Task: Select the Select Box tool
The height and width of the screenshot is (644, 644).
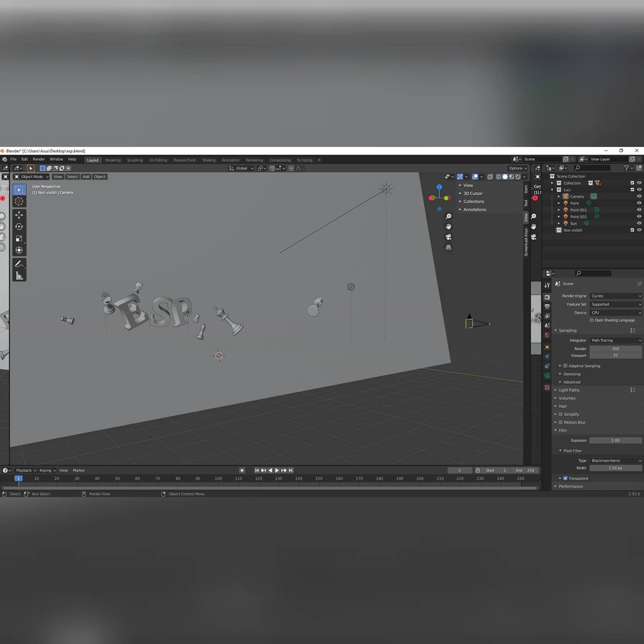Action: pos(19,189)
